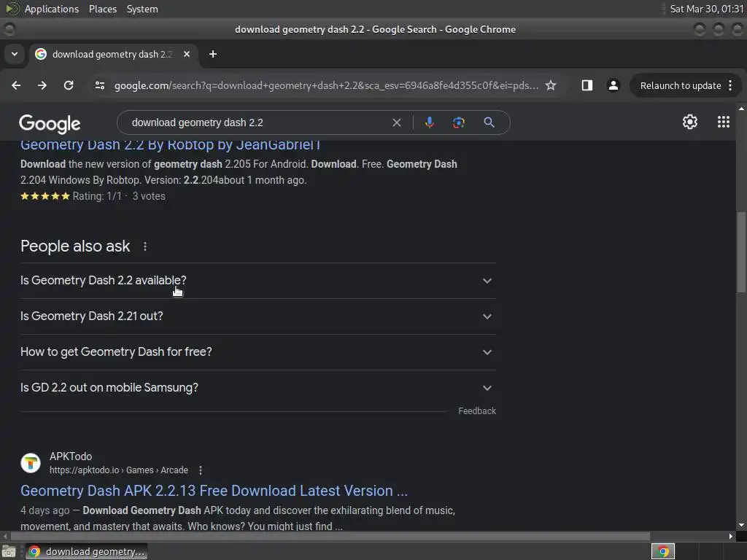Viewport: 747px width, 560px height.
Task: Click the five-star rating stars
Action: (x=44, y=196)
